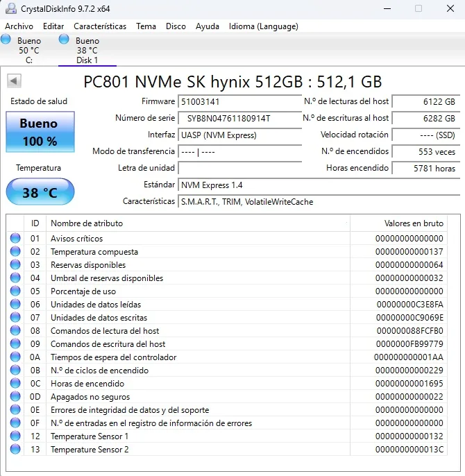Click the status orb for Unidades de datos escritas
465x476 pixels.
(x=15, y=318)
